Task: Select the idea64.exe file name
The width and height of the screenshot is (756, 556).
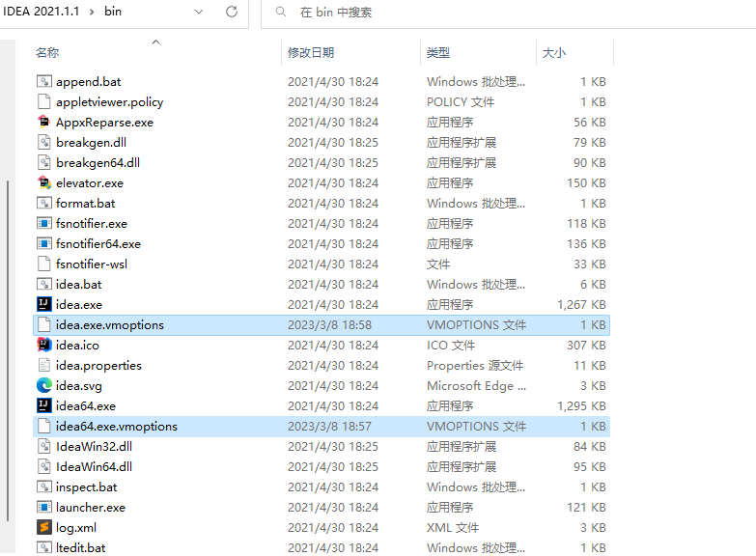Action: pos(86,406)
